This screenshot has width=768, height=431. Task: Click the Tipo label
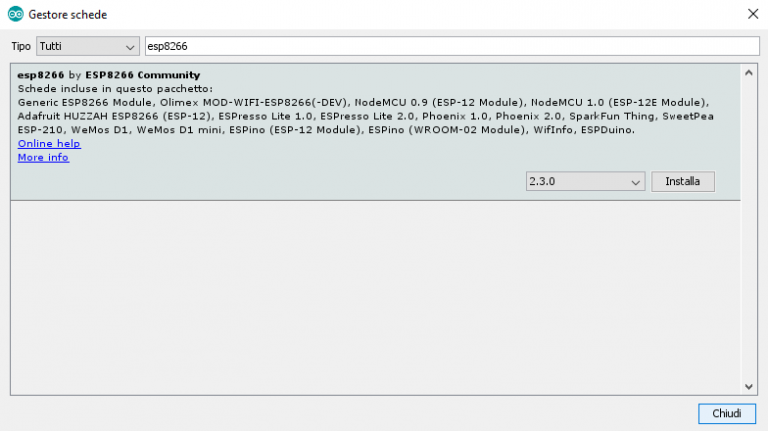click(x=20, y=47)
